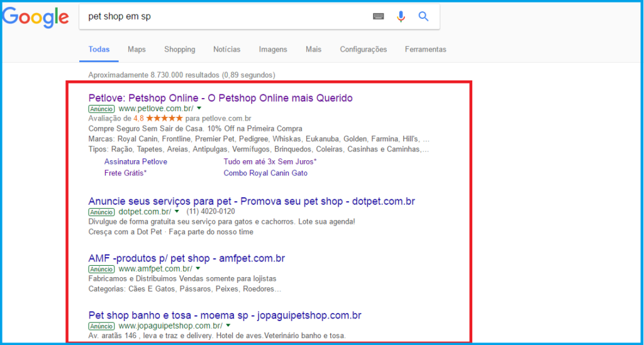
Task: Switch to the Maps tab
Action: (x=136, y=49)
